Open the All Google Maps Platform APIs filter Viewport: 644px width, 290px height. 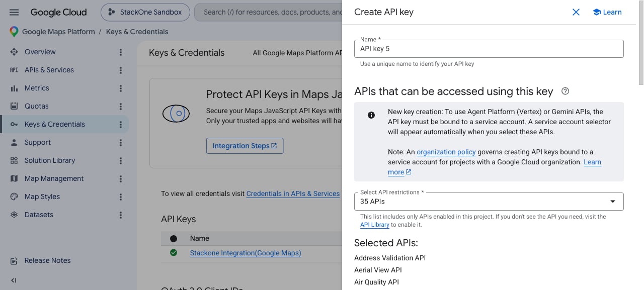(297, 53)
